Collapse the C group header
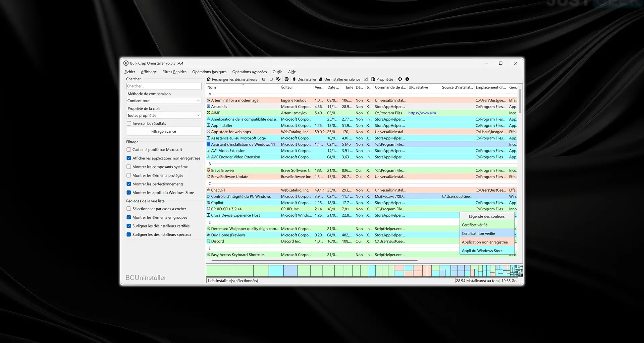644x343 pixels. (210, 184)
